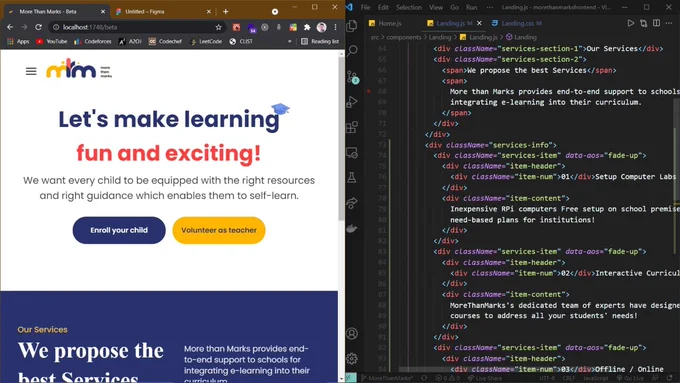Open the Apps shortcut in the bookmarks bar
This screenshot has height=383, width=680.
point(18,42)
